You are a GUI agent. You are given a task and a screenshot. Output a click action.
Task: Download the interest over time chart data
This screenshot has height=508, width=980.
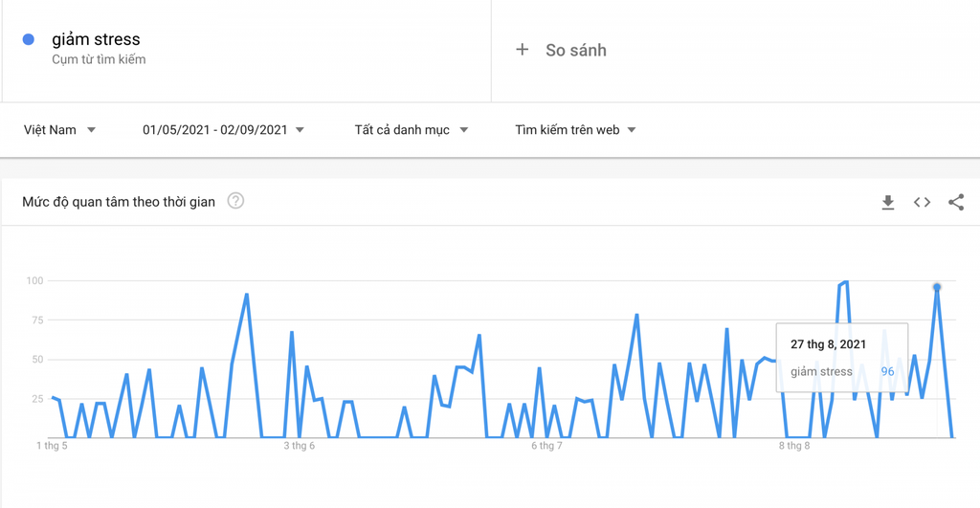point(887,203)
